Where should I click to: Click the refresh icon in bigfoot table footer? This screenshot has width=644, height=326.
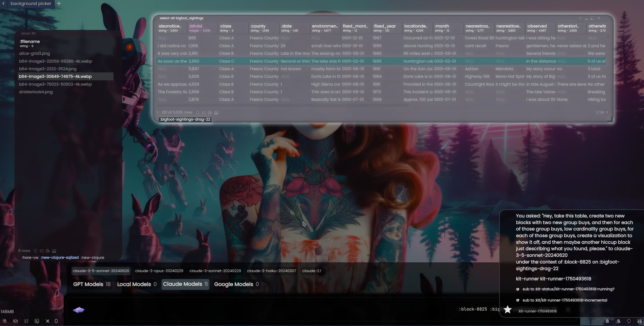click(198, 113)
